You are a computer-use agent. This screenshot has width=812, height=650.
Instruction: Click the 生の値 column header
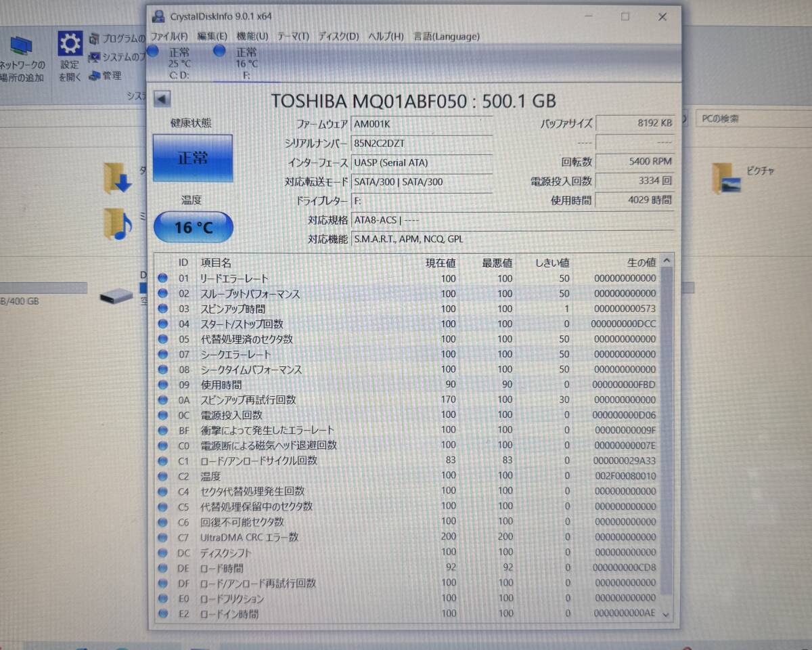click(641, 262)
